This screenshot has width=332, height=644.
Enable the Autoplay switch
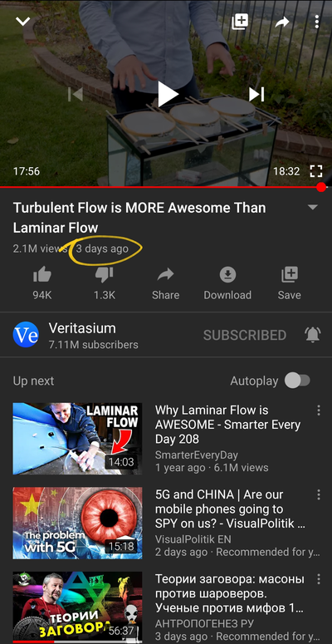[297, 381]
